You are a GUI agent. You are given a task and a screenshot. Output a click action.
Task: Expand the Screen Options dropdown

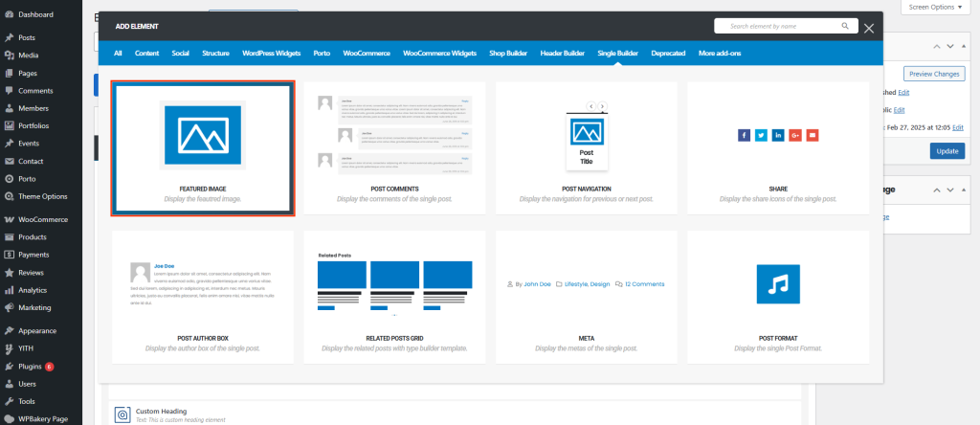(938, 7)
